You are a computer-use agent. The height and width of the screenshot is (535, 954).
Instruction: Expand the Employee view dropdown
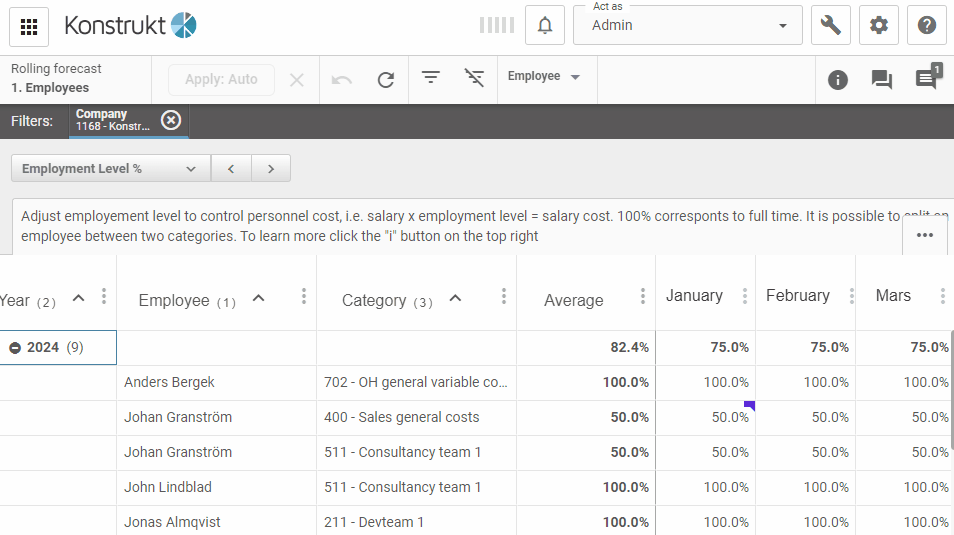click(546, 77)
